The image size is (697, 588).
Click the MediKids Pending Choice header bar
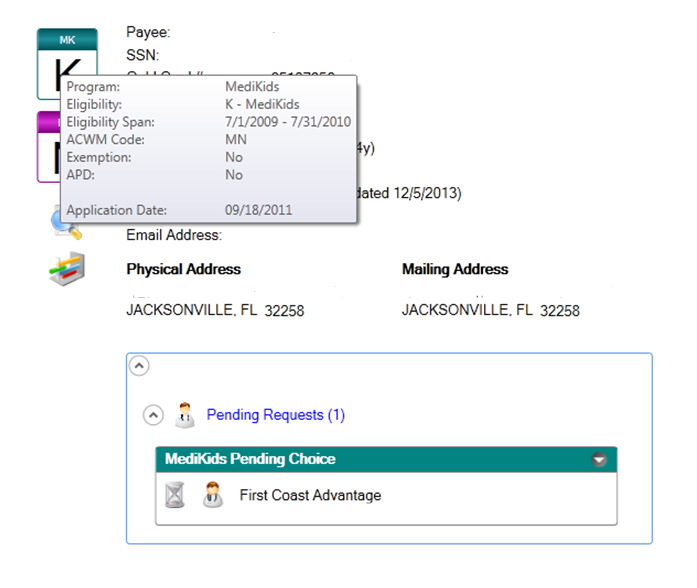(370, 460)
